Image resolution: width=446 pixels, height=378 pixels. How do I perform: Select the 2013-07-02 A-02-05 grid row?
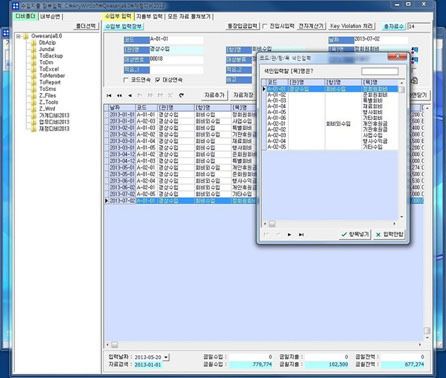click(263, 194)
